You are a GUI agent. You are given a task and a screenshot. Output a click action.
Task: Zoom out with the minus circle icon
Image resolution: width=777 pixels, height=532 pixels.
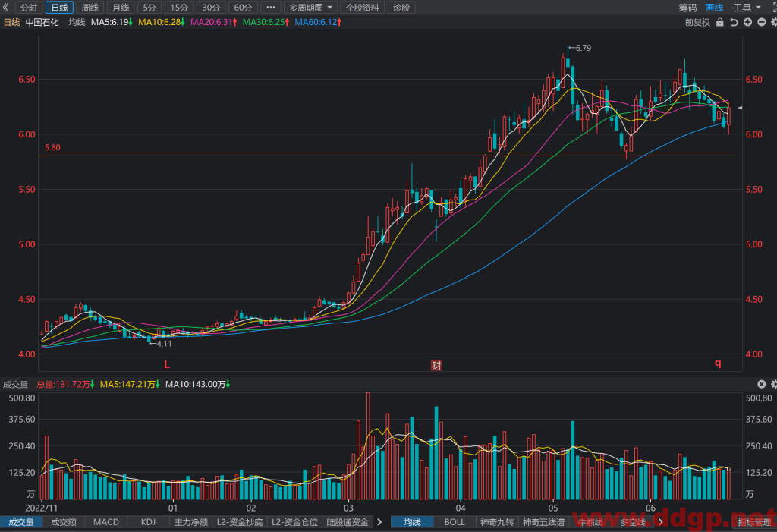tap(762, 22)
